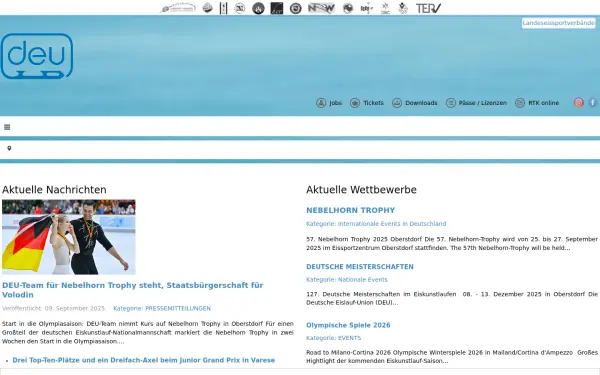The width and height of the screenshot is (600, 375).
Task: Open the skaters with German flag photo
Action: tap(68, 237)
